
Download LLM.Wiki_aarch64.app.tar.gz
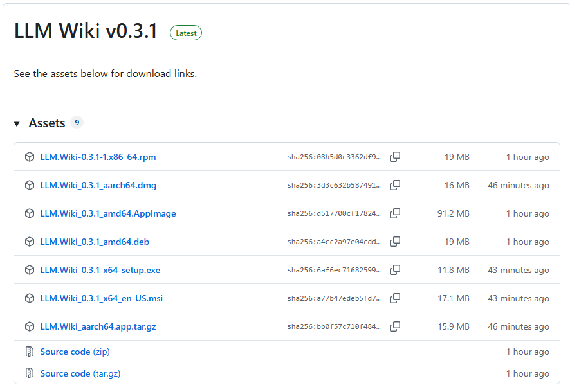coord(98,326)
